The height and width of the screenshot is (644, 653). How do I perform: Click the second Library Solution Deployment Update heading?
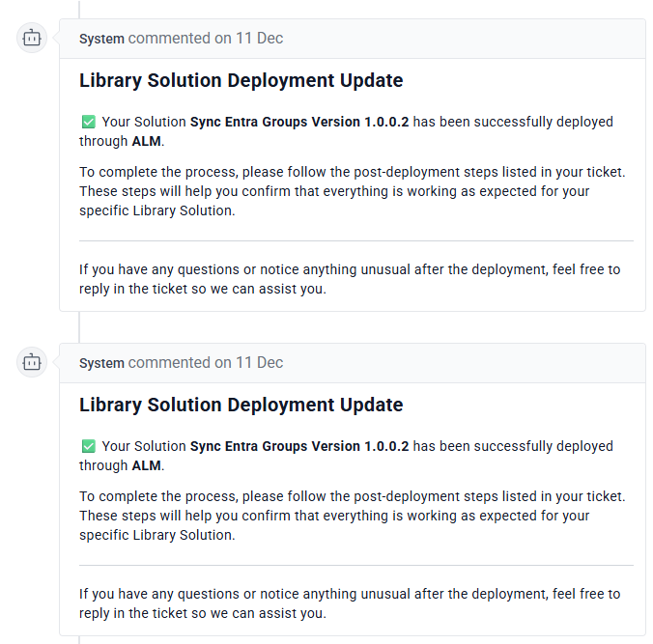(241, 406)
